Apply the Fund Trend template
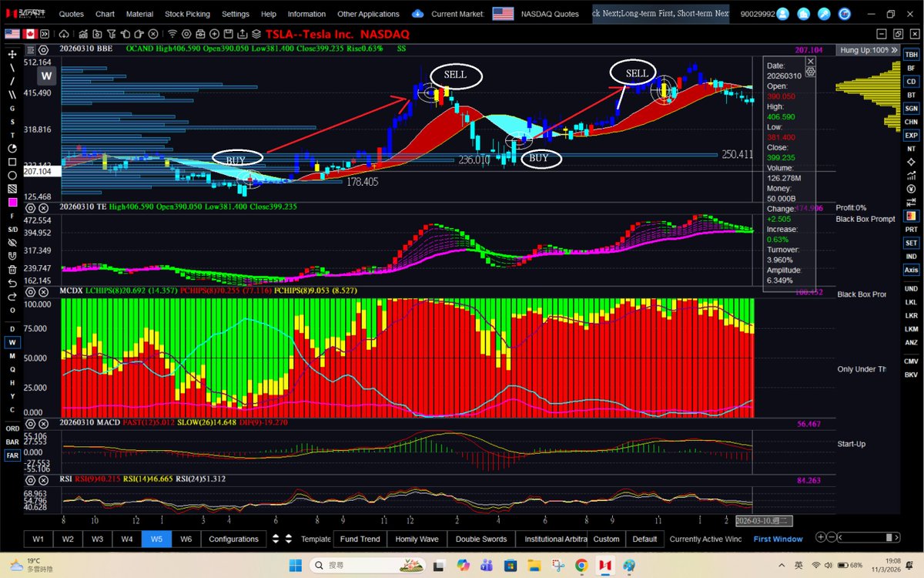Screen dimensions: 924x578 click(x=360, y=539)
